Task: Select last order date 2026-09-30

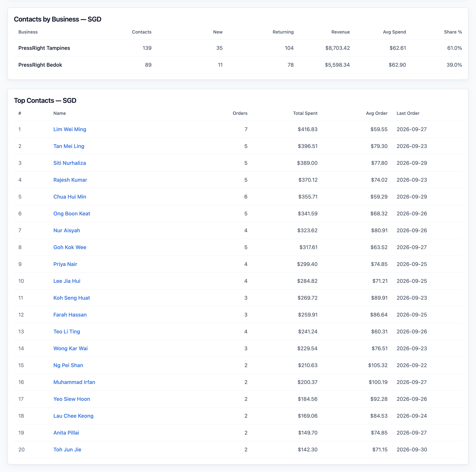Action: (x=412, y=449)
